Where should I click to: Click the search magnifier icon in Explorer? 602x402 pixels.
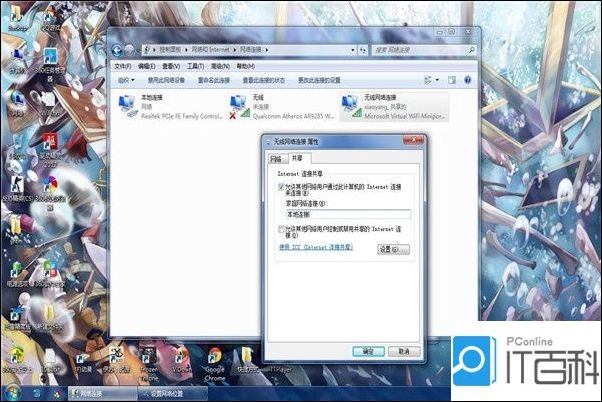pos(471,50)
